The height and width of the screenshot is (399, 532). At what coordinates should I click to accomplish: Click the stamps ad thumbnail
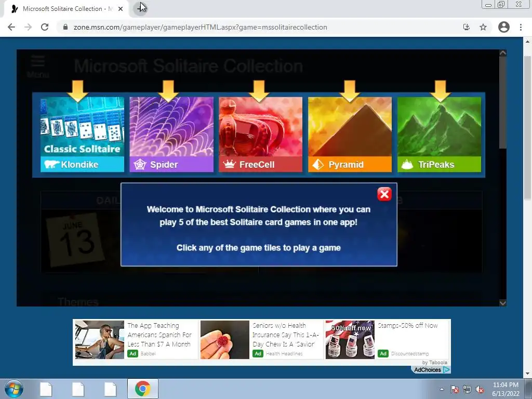350,340
